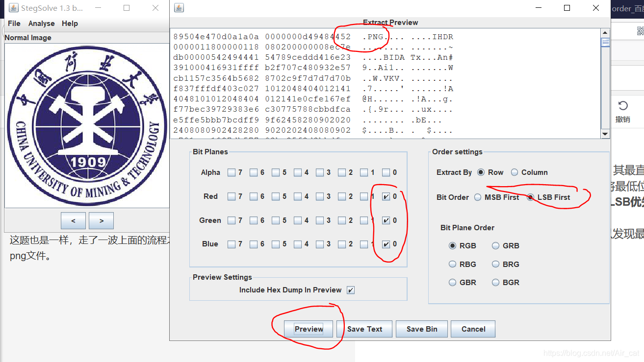644x362 pixels.
Task: Click the 'Normal Image' label in StegSolve
Action: [28, 38]
